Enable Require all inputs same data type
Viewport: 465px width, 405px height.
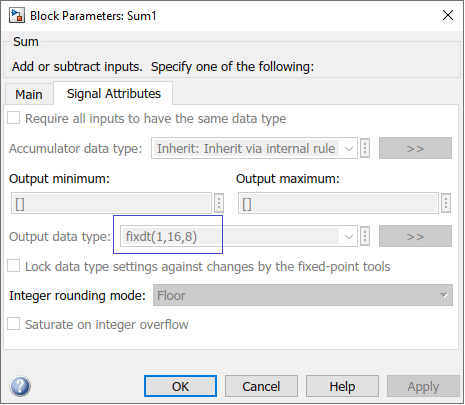(x=14, y=118)
